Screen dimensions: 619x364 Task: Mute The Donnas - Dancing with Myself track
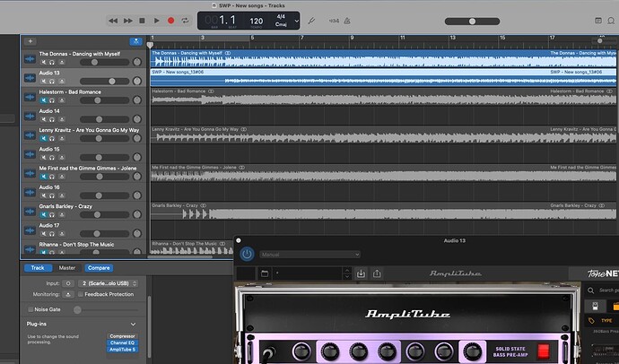[x=43, y=62]
